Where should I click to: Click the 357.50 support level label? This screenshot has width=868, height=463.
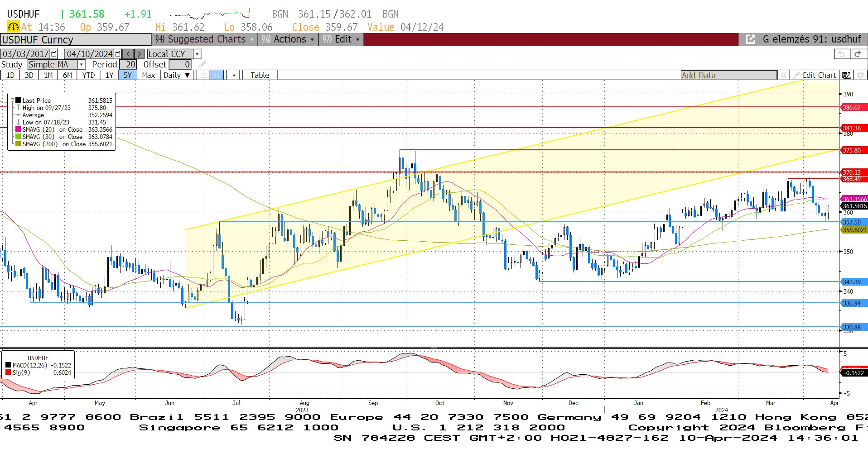coord(854,222)
